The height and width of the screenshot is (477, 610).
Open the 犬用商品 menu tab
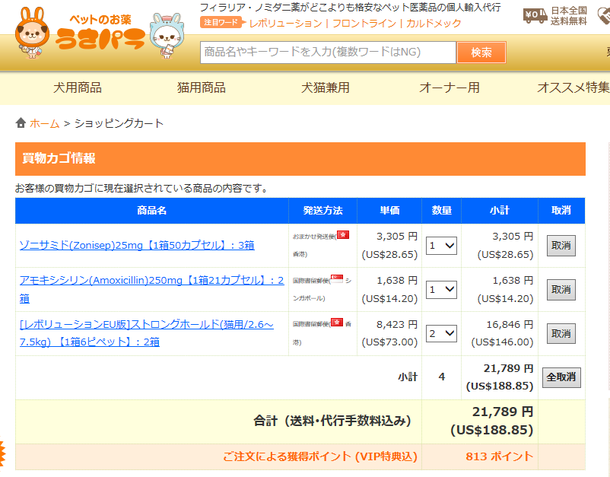(x=78, y=88)
